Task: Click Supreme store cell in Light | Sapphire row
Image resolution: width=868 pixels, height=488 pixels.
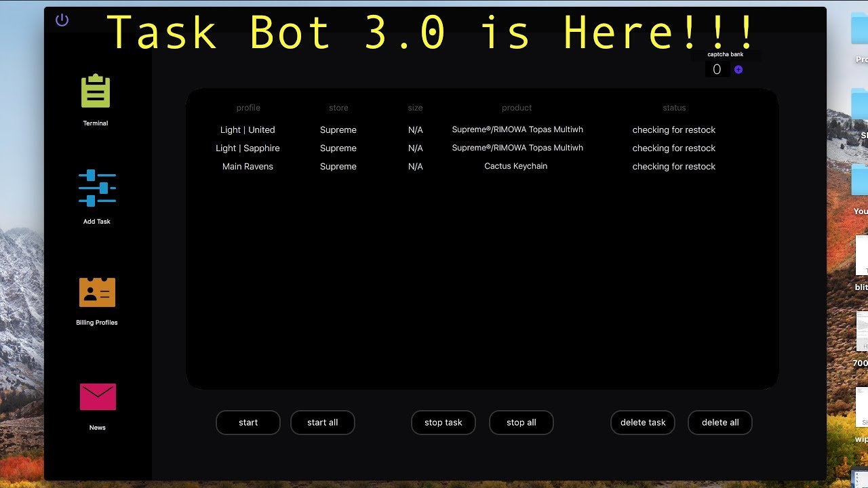Action: 338,148
